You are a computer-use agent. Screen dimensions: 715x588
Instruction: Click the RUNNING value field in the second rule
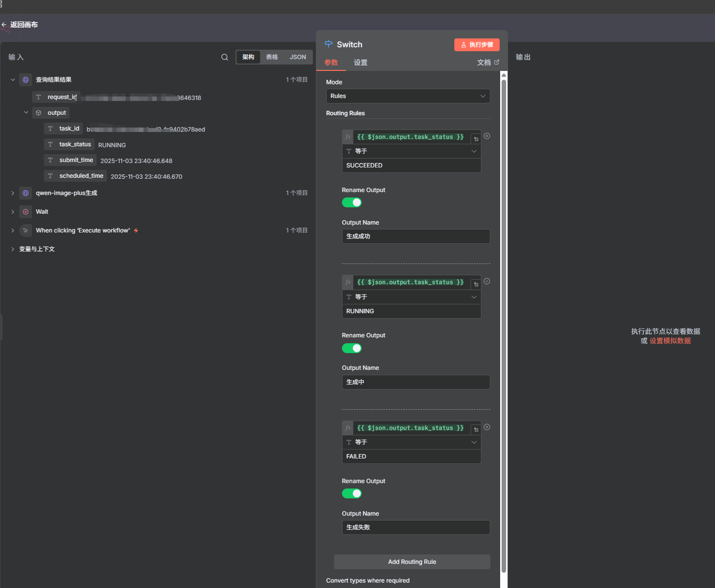411,311
